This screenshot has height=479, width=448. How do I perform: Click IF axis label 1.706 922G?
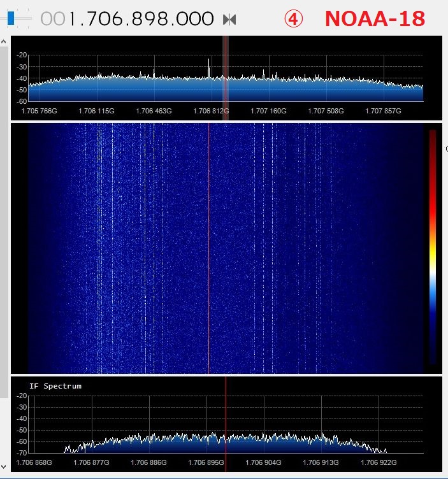379,462
